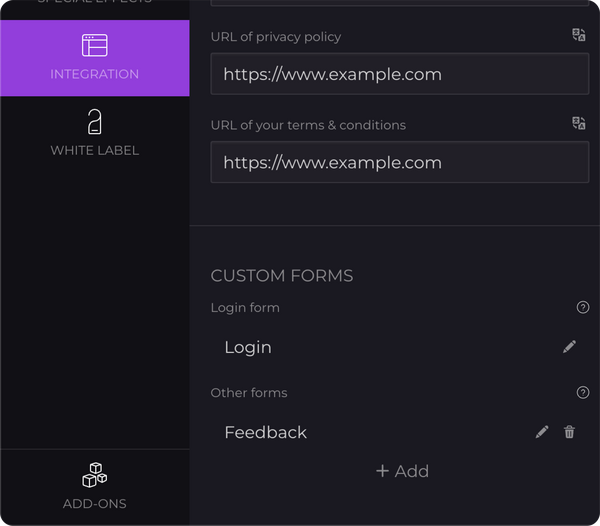Click the Integration window icon in sidebar

pos(95,45)
